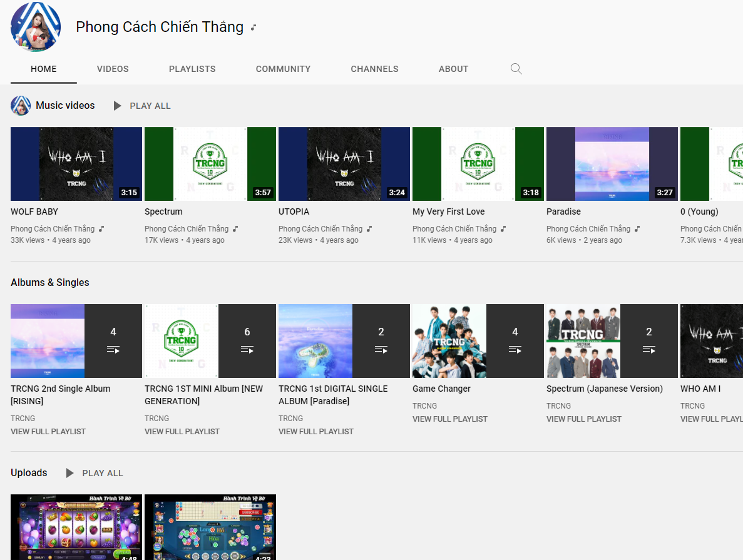Click the channel name under WOLF BABY
743x560 pixels.
(53, 229)
